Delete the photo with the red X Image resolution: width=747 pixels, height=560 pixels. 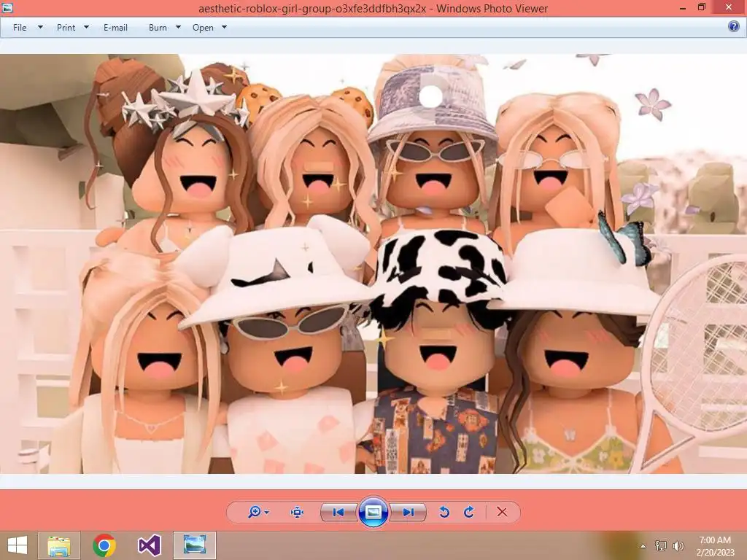coord(502,512)
